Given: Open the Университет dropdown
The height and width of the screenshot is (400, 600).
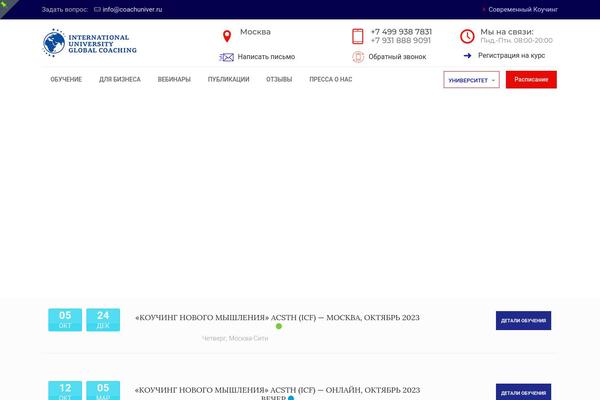Looking at the screenshot, I should pyautogui.click(x=471, y=80).
